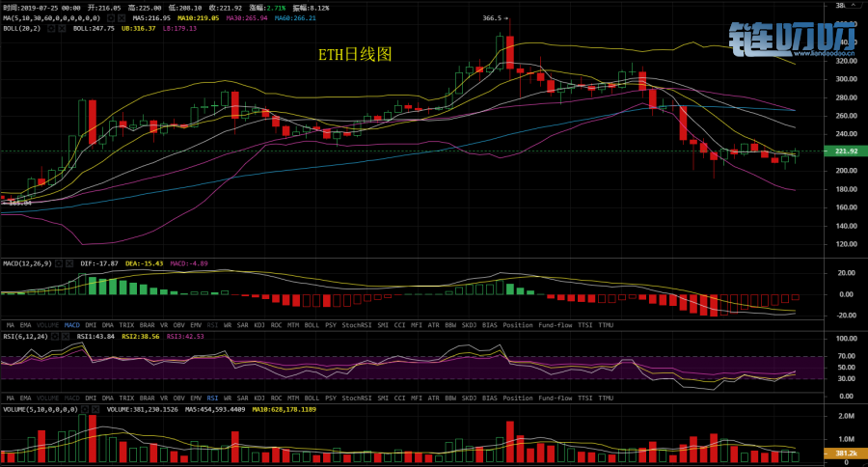Switch RSI panel to DMI indicator

coord(91,398)
